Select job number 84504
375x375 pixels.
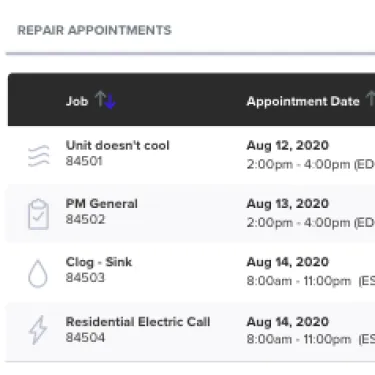(x=85, y=338)
